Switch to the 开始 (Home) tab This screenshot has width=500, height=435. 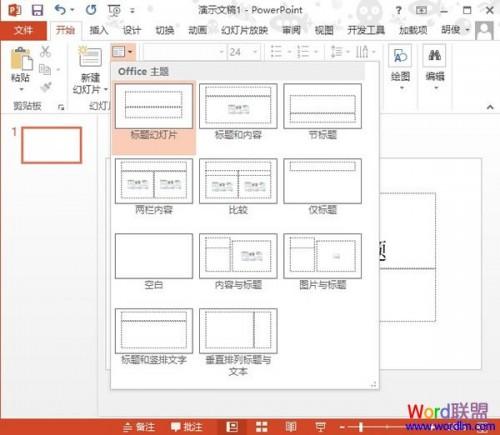coord(65,30)
